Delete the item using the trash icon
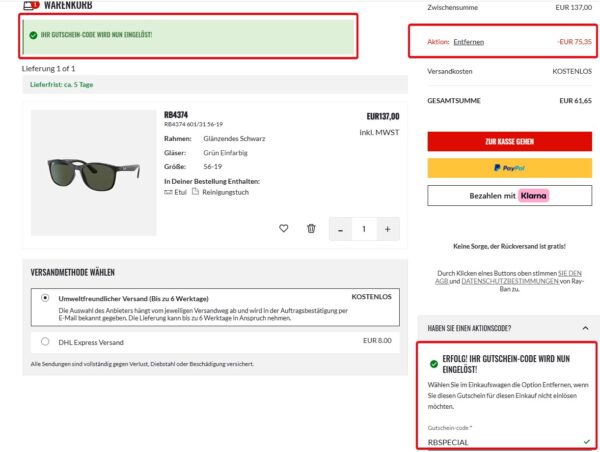600x452 pixels. pyautogui.click(x=311, y=229)
